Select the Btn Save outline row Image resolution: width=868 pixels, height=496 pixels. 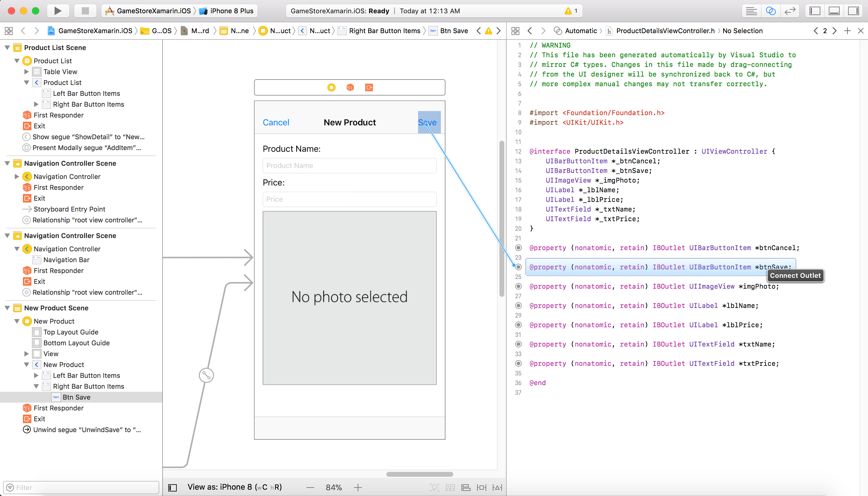click(81, 397)
